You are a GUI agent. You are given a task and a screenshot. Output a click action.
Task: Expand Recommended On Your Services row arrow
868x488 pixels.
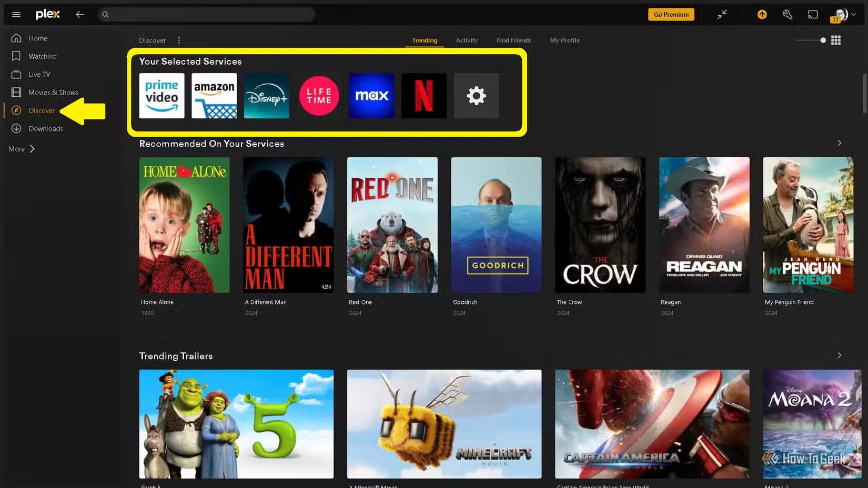(x=839, y=143)
